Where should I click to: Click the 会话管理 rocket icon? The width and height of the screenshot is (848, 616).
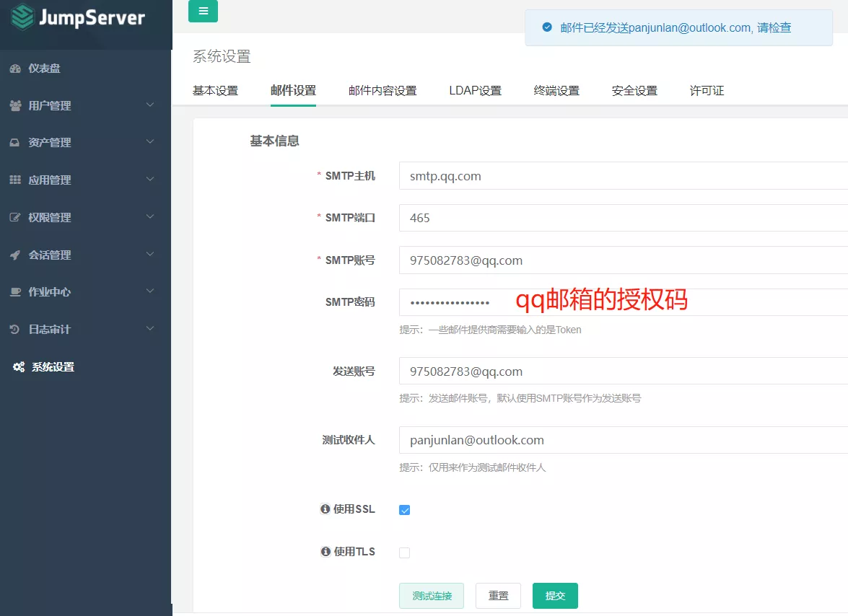pos(15,255)
